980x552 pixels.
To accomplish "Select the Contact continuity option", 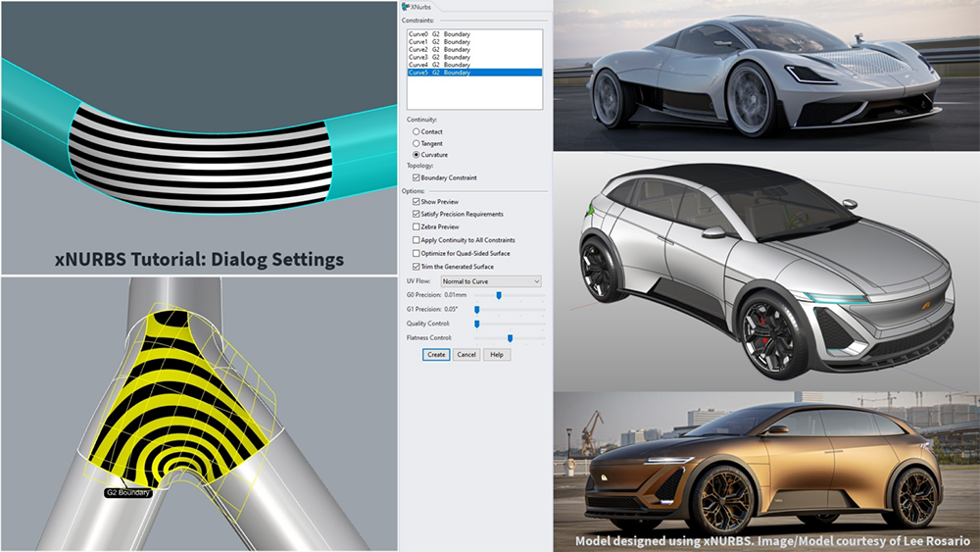I will pos(417,131).
